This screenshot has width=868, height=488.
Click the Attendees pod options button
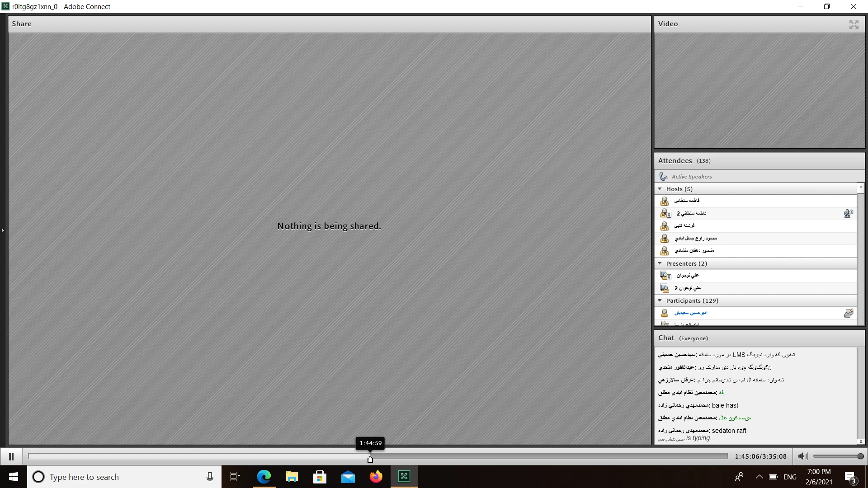tap(860, 188)
